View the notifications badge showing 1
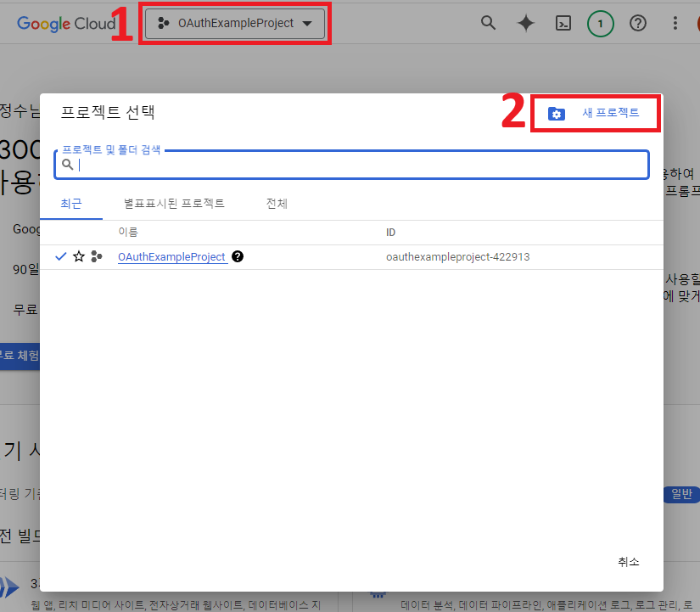This screenshot has width=700, height=612. 601,23
